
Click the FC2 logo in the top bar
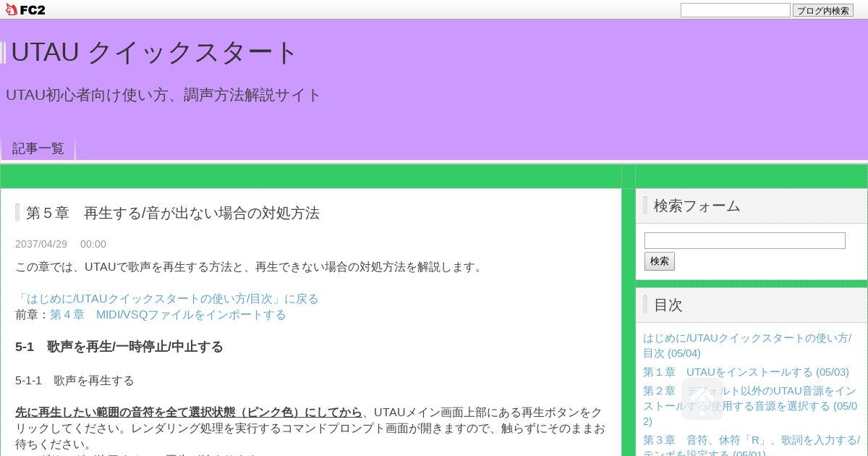tap(25, 9)
